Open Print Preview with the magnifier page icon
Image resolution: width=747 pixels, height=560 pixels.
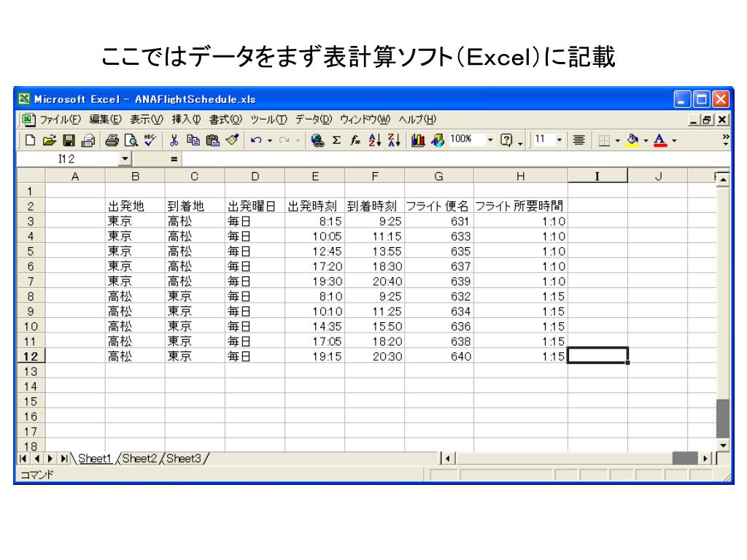pos(131,140)
